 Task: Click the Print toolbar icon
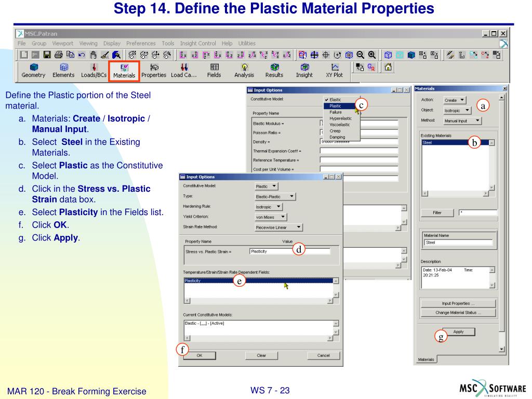pyautogui.click(x=59, y=55)
